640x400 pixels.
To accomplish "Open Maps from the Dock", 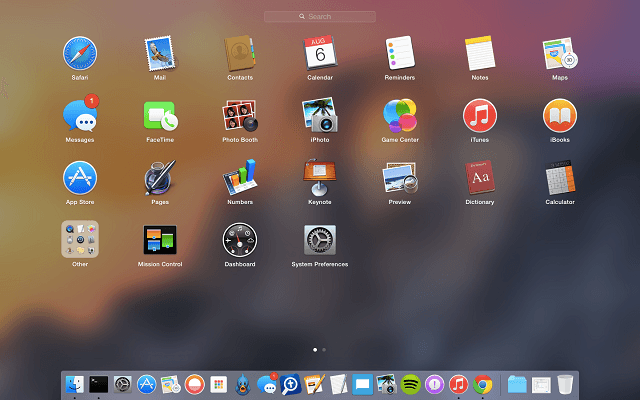I will [x=171, y=384].
